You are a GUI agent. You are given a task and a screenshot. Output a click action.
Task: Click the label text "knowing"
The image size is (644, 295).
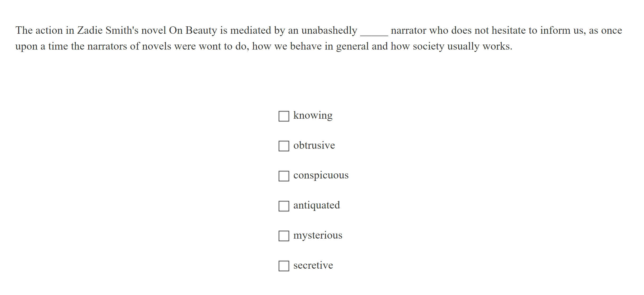[x=313, y=115]
